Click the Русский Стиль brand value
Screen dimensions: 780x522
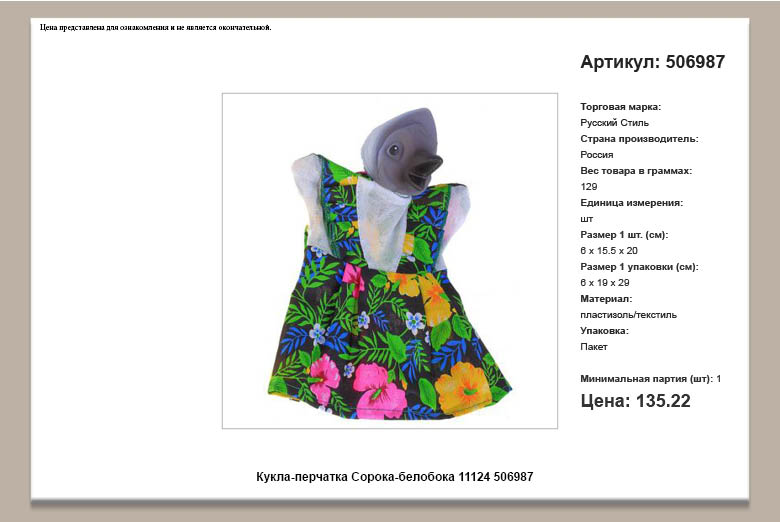[x=614, y=123]
